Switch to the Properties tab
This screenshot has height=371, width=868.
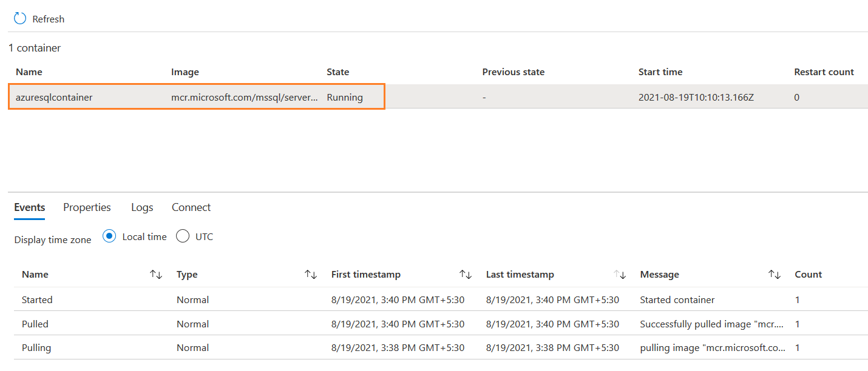pyautogui.click(x=87, y=207)
